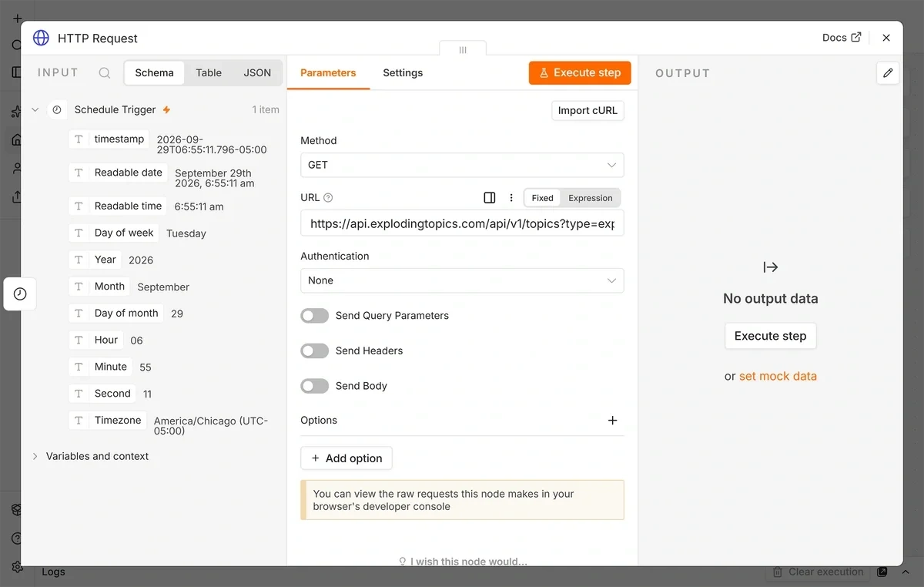The height and width of the screenshot is (587, 924).
Task: Select the Year field pill
Action: (95, 260)
